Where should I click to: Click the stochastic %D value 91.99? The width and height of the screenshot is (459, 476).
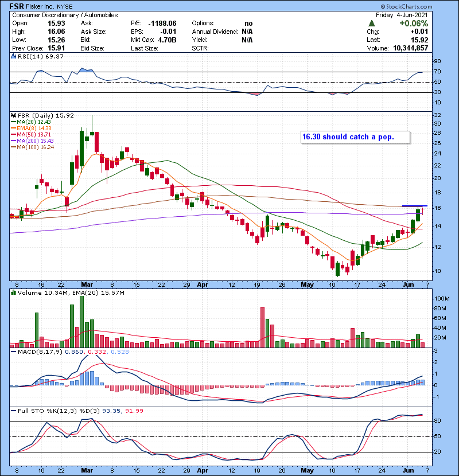point(134,411)
